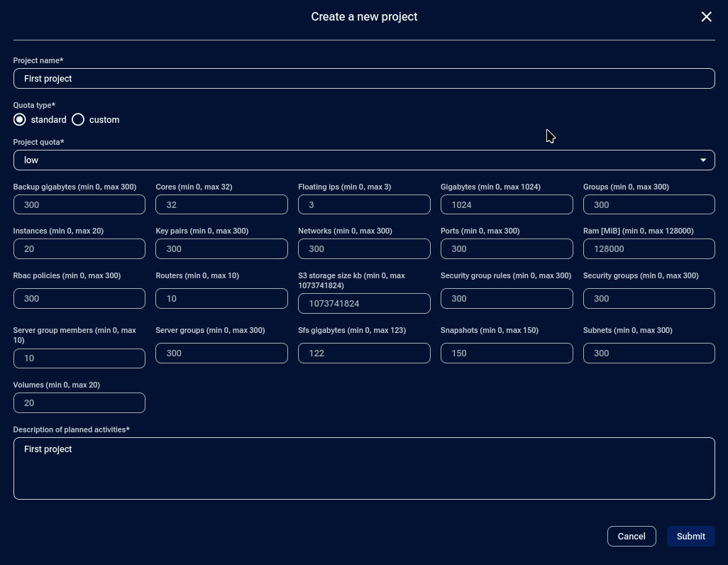This screenshot has height=565, width=728.
Task: Click the 'Volumes (min 0, max 20)' label
Action: [57, 385]
